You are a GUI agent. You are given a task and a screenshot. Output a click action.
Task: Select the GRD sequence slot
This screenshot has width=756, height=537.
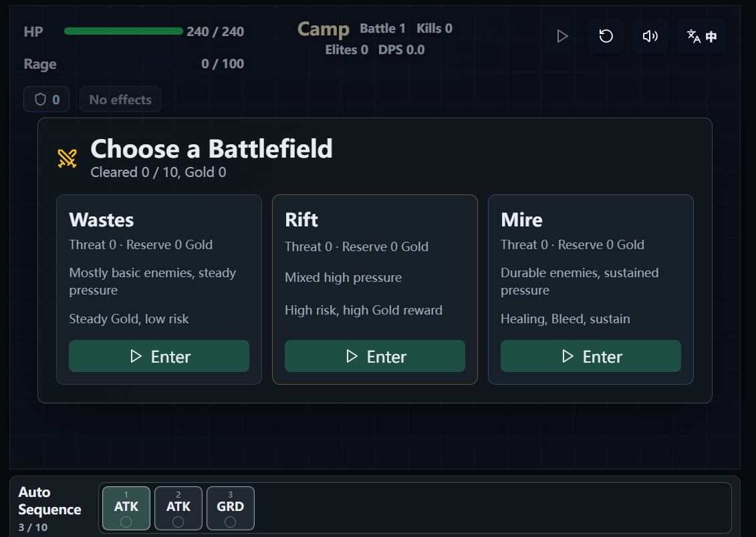click(x=231, y=508)
